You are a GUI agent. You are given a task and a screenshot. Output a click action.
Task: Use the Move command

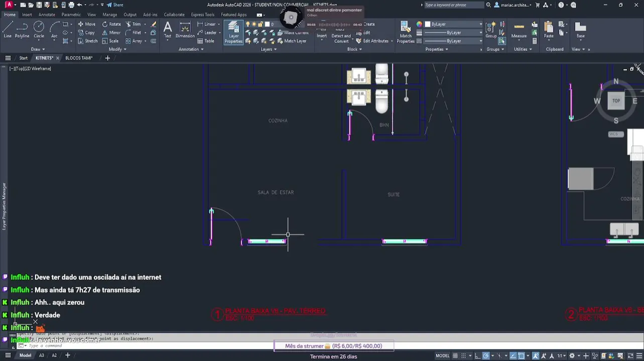point(86,24)
